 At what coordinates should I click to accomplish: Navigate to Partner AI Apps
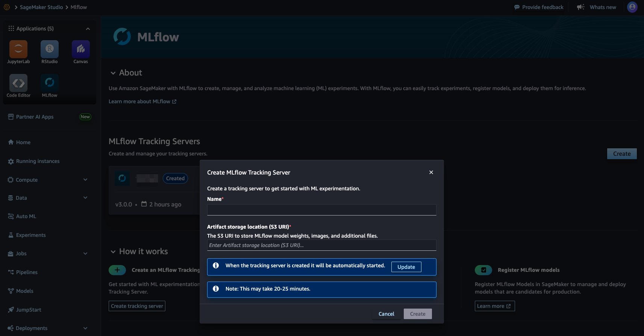[x=35, y=117]
